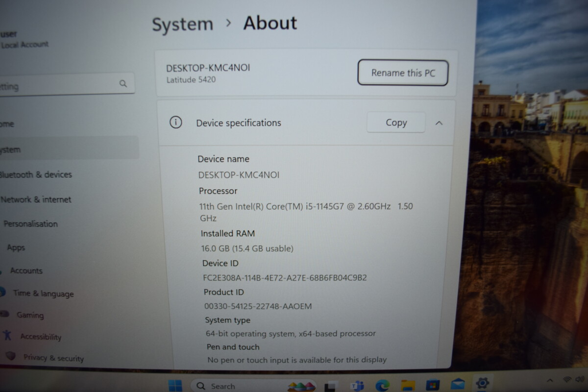Launch Microsoft Teams from the taskbar

pos(357,386)
